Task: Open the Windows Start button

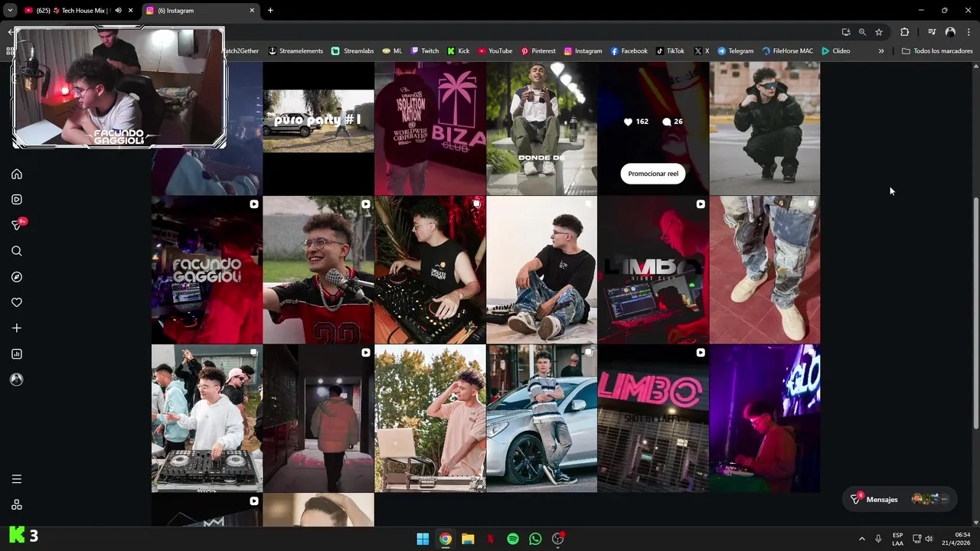Action: (423, 539)
